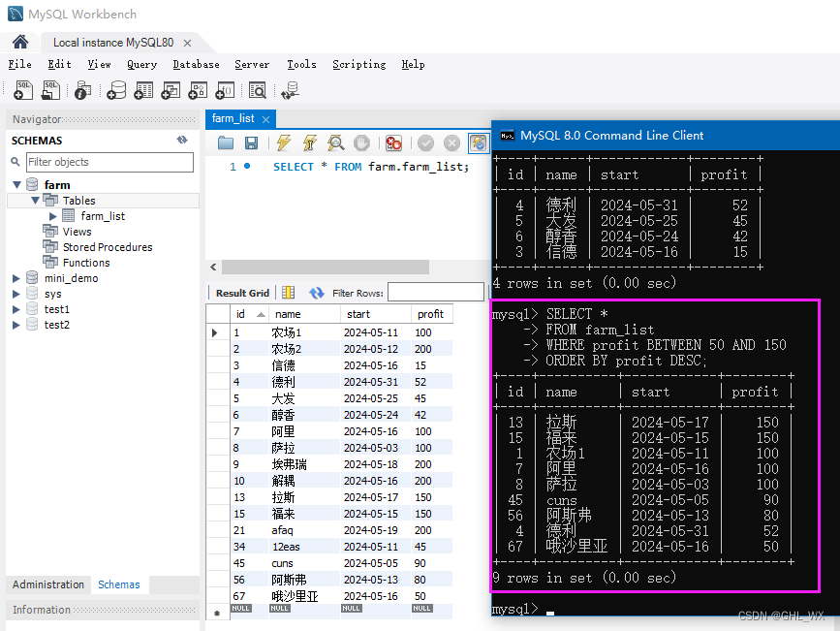The height and width of the screenshot is (631, 840).
Task: Create a new function toolbar icon
Action: (225, 90)
